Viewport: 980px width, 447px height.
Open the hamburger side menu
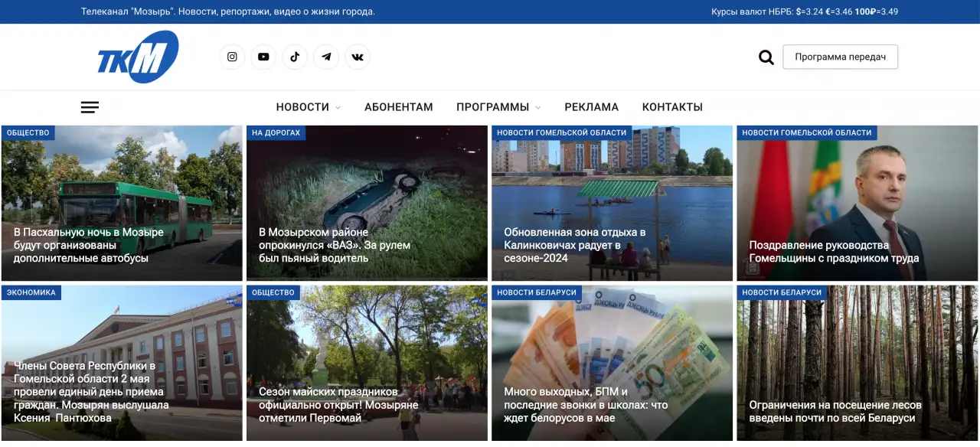(x=90, y=107)
